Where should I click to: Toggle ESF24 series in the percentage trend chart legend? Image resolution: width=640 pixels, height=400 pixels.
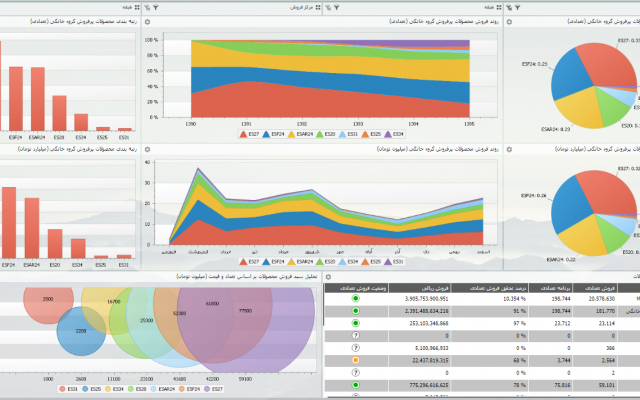coord(273,134)
